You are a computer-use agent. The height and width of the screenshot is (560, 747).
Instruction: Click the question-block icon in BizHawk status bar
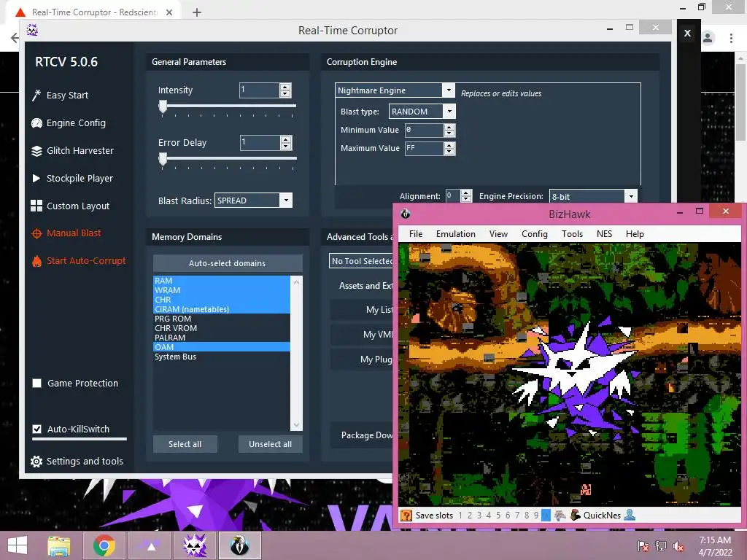coord(406,516)
